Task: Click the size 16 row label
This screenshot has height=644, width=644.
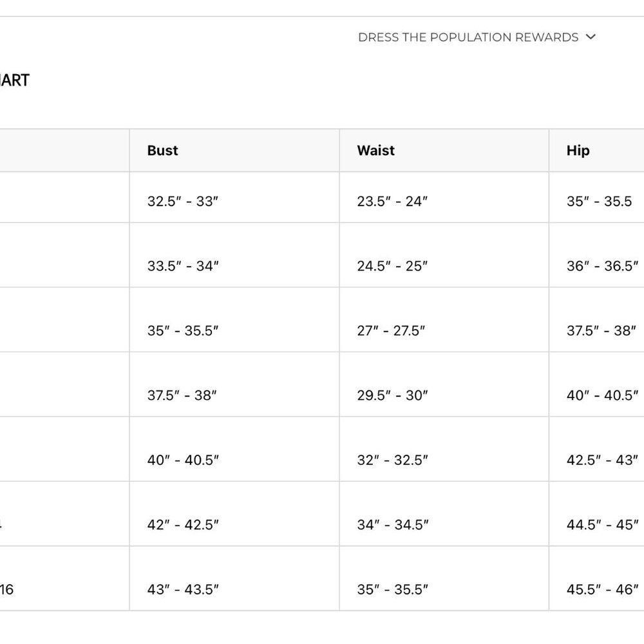Action: [6, 590]
